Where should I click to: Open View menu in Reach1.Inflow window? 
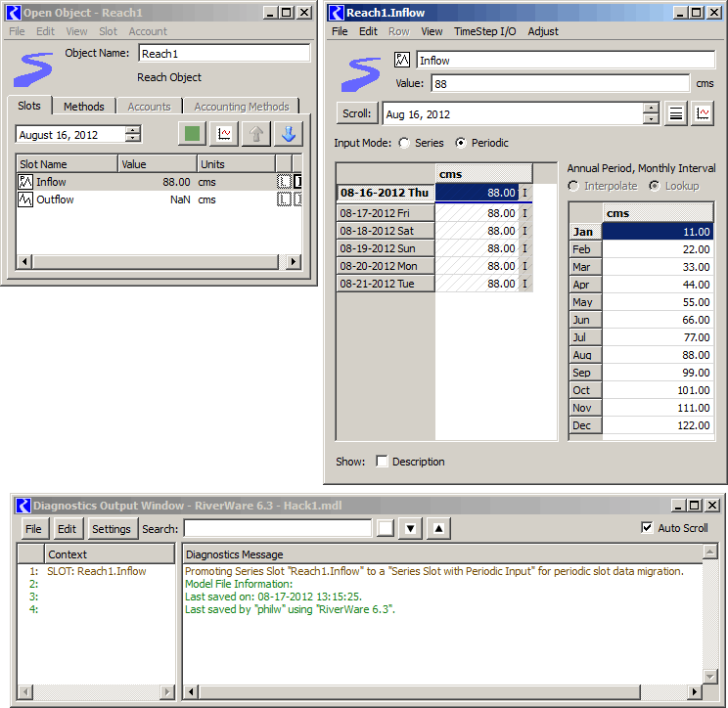(x=432, y=31)
